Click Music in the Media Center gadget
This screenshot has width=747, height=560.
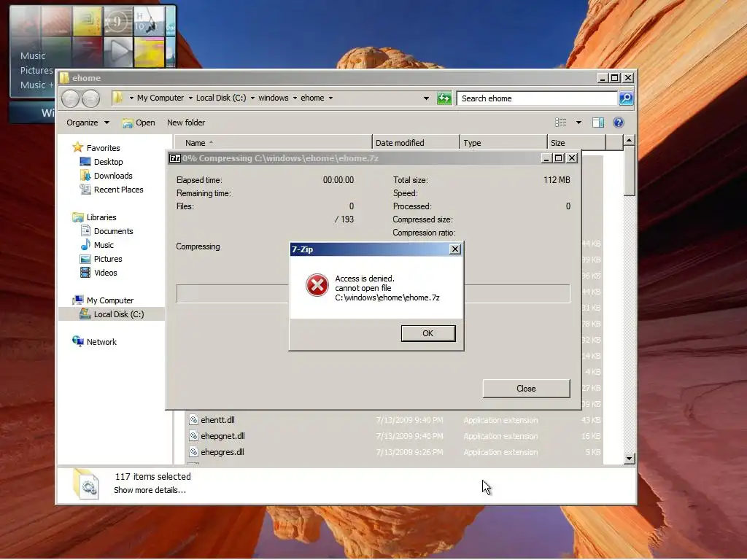tap(33, 55)
